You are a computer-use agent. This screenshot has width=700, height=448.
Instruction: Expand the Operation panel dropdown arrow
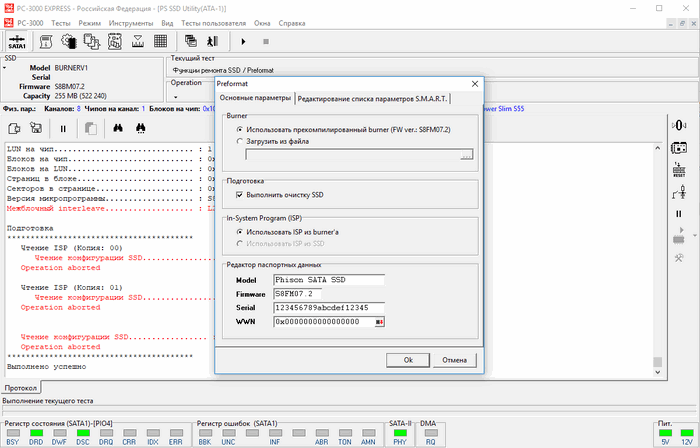(176, 97)
